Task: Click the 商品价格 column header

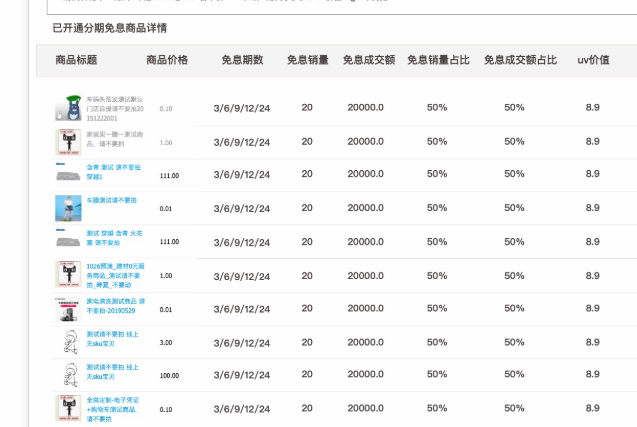Action: (167, 60)
